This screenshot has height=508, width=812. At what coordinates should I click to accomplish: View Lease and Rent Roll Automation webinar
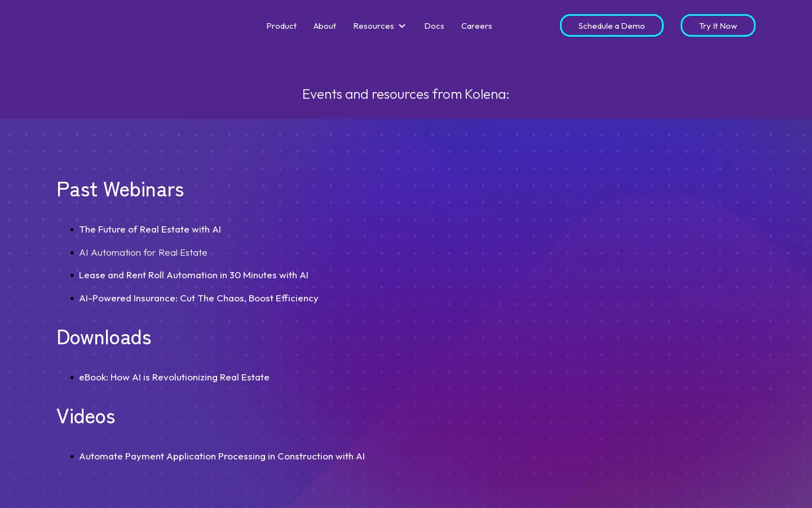click(x=193, y=275)
